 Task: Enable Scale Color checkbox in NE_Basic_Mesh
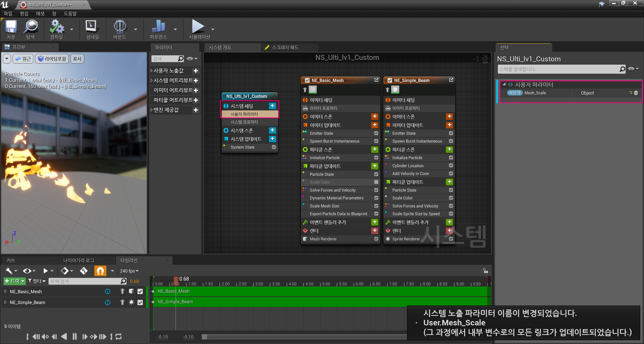[x=376, y=182]
